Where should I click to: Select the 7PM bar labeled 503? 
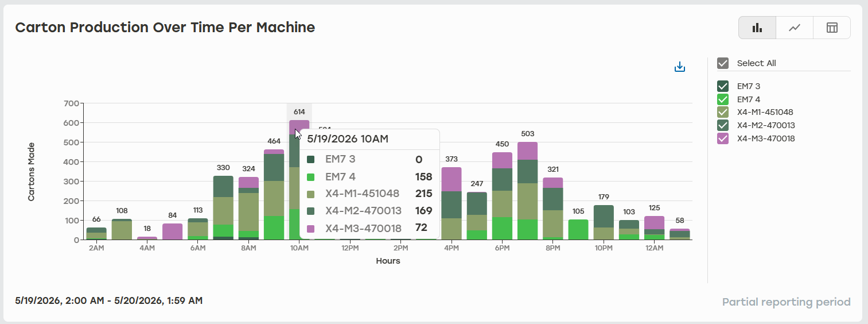pyautogui.click(x=527, y=191)
